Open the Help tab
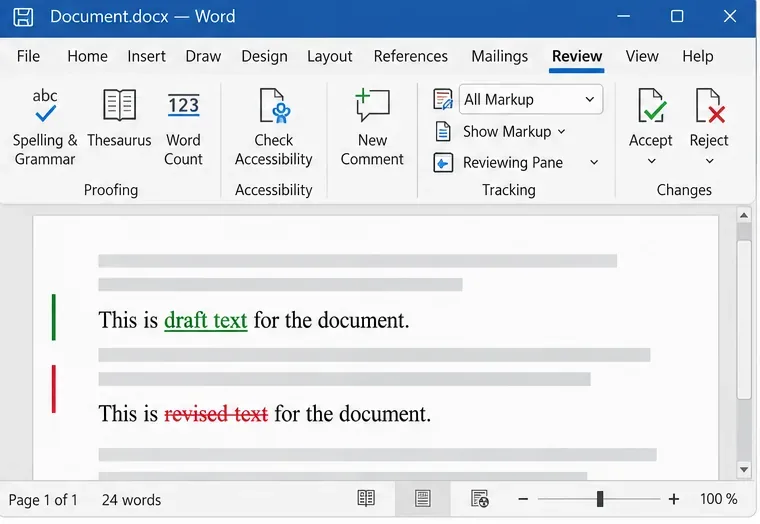This screenshot has height=524, width=760. pos(697,56)
